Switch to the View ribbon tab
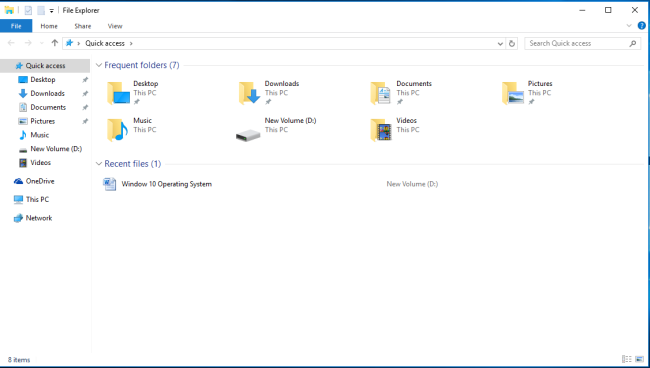 115,26
